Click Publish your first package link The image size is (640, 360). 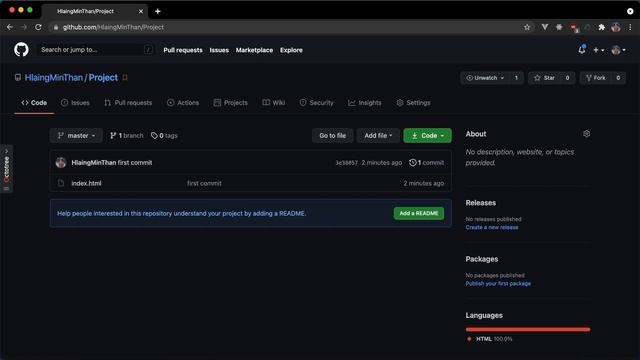(x=498, y=284)
